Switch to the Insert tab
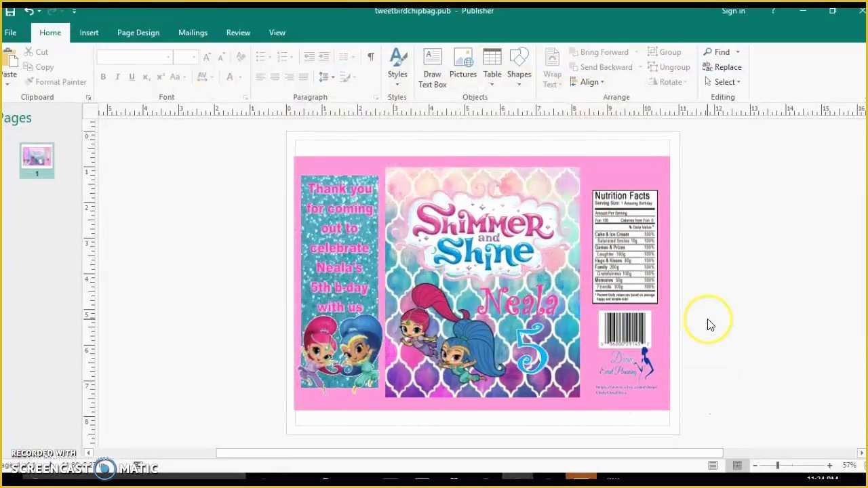 coord(89,33)
